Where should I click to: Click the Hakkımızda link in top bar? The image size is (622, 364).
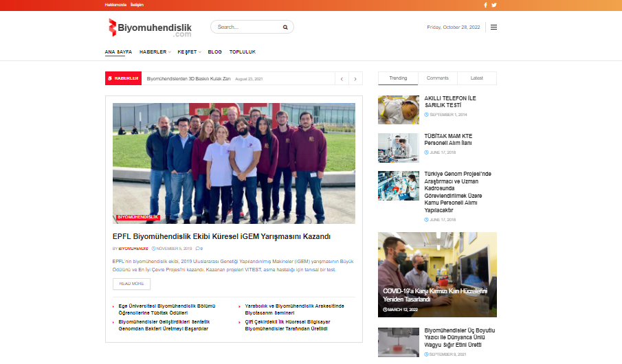114,5
